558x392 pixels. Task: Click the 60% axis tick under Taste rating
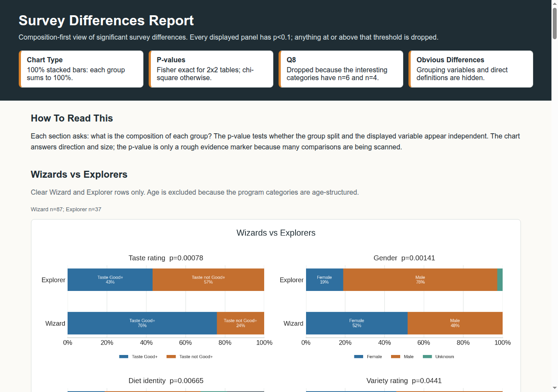pos(186,343)
